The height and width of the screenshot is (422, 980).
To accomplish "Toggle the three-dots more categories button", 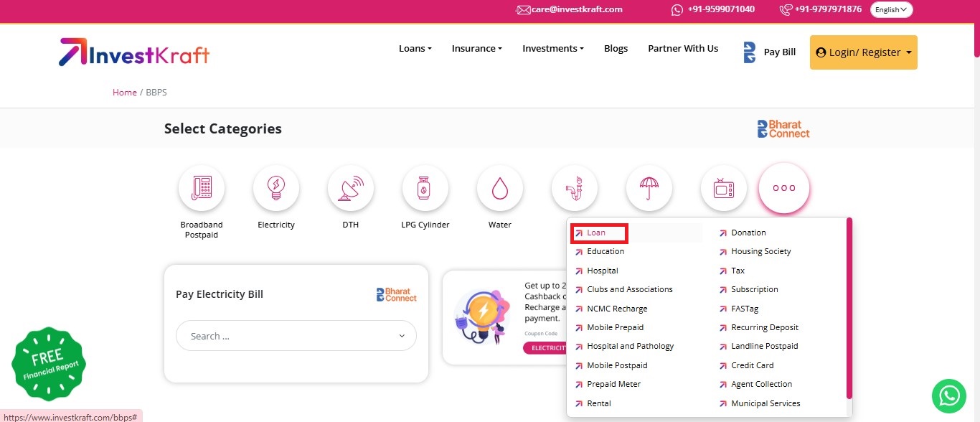I will click(784, 188).
